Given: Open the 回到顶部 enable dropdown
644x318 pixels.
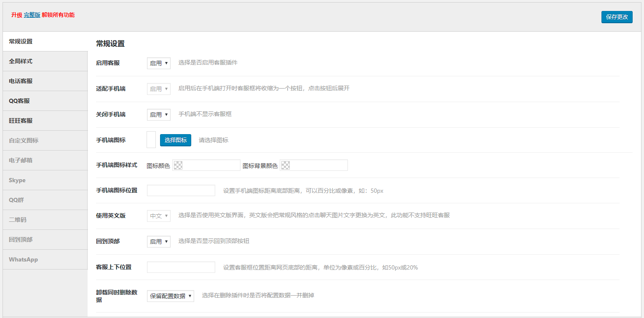Looking at the screenshot, I should coord(159,242).
